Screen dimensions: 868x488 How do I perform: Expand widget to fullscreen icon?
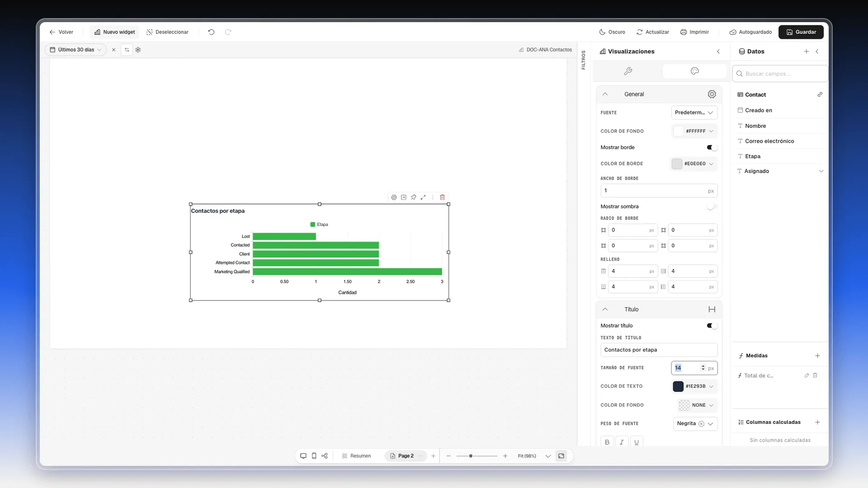423,197
